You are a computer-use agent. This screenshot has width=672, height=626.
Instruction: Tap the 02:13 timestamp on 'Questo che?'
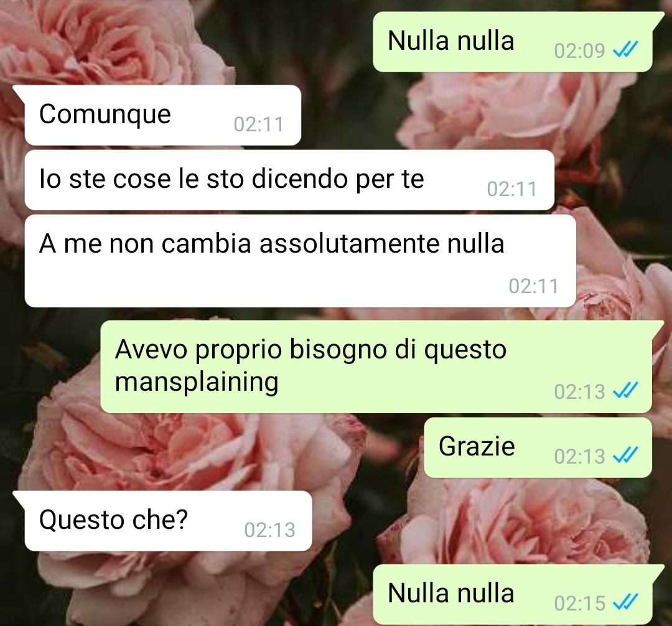pyautogui.click(x=269, y=530)
